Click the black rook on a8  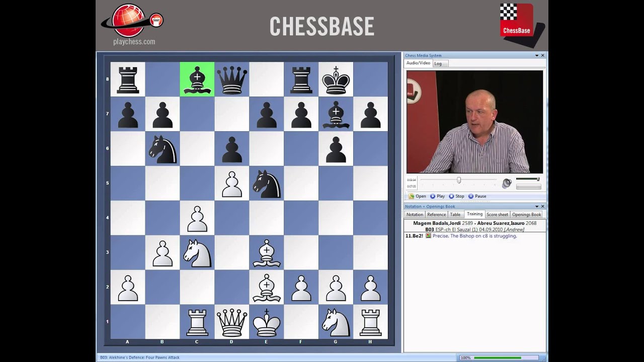(x=128, y=79)
